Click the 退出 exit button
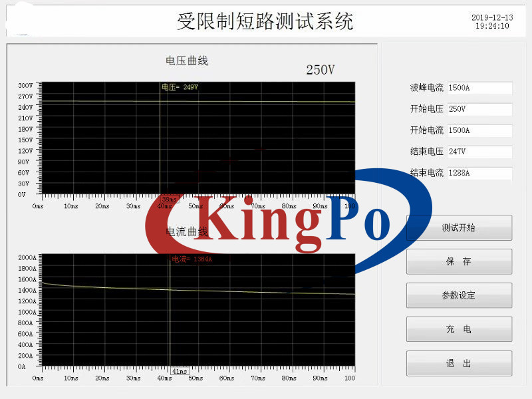532x399 pixels. click(x=459, y=363)
